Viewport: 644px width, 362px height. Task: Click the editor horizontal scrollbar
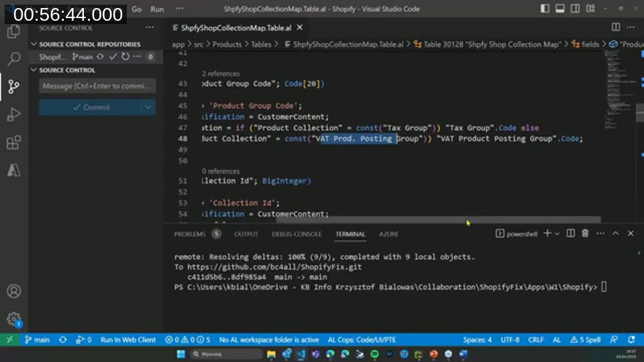[x=438, y=220]
